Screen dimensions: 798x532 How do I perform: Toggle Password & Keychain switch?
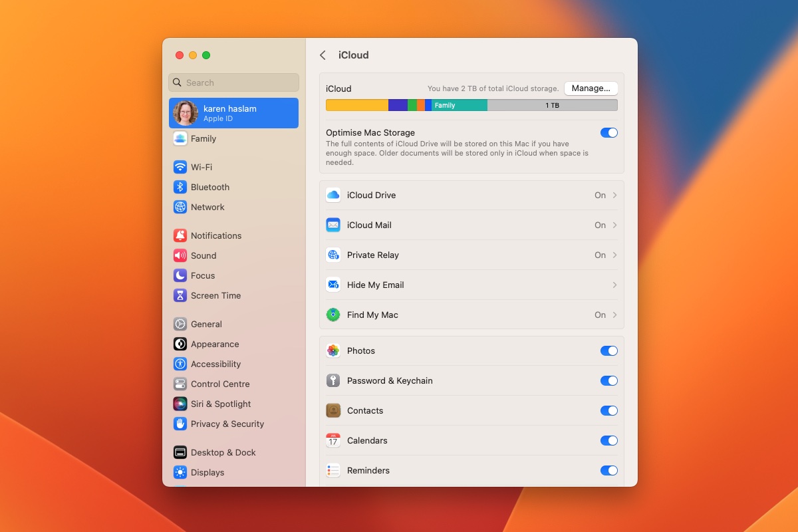coord(609,380)
